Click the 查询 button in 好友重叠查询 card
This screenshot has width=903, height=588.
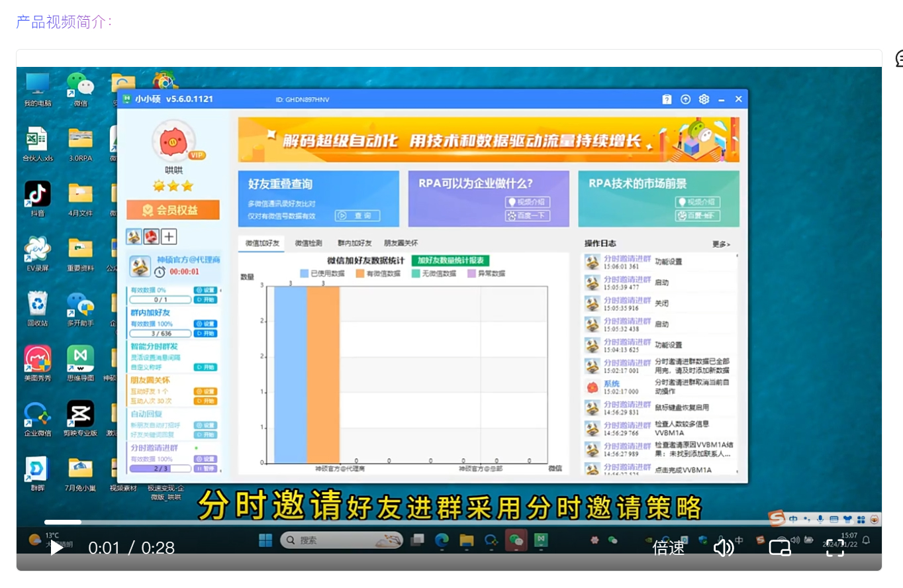(357, 216)
